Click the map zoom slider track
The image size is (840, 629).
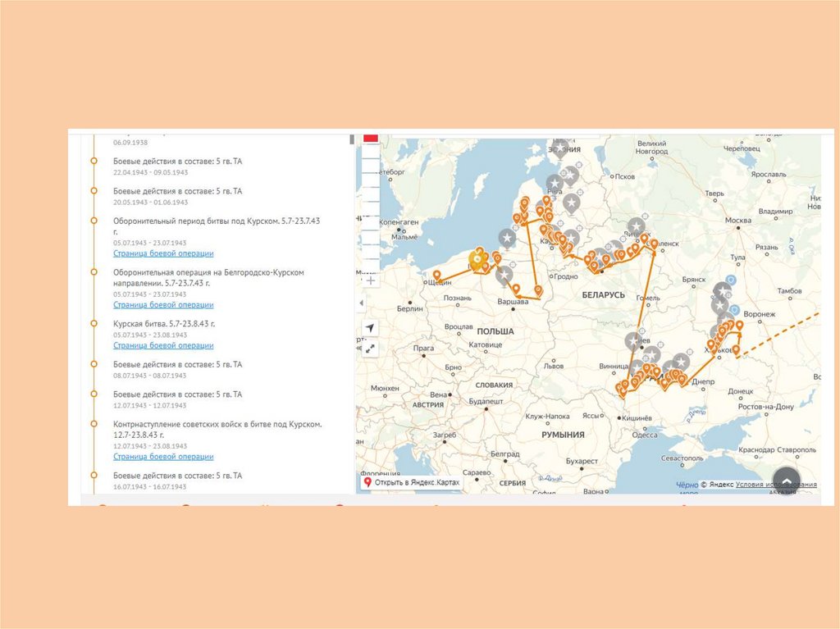[371, 207]
